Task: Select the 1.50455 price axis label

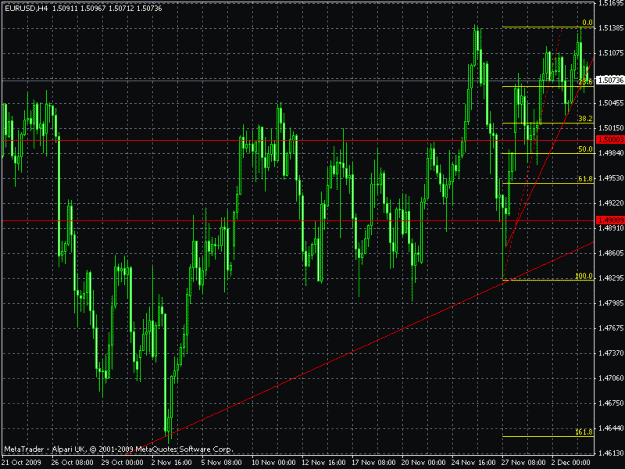Action: coord(611,103)
